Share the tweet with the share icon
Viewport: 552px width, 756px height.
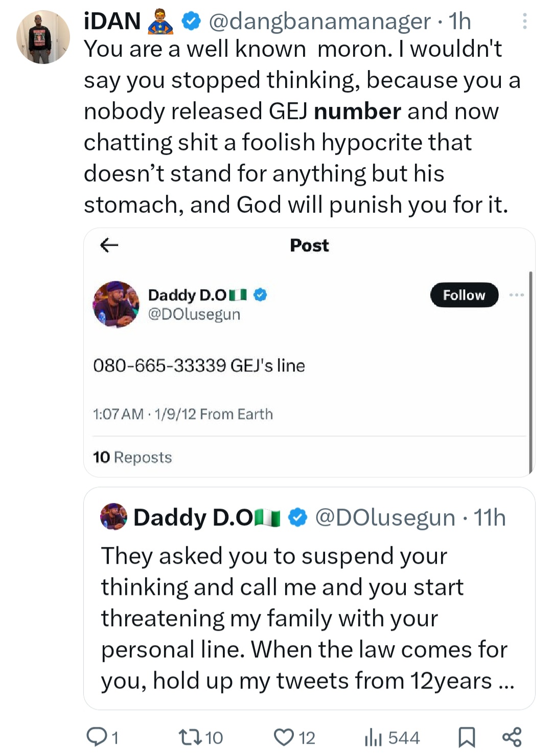pyautogui.click(x=512, y=737)
